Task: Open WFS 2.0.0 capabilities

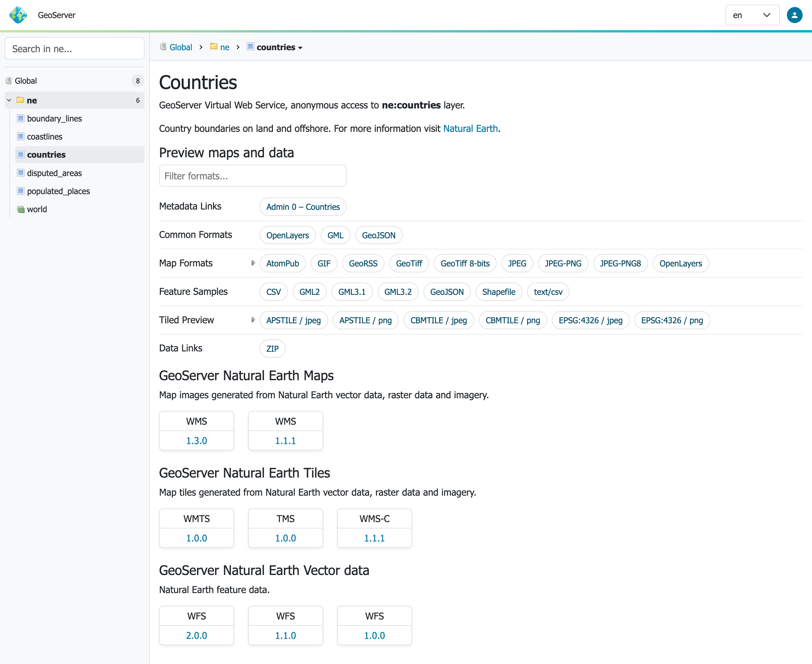Action: (x=196, y=636)
